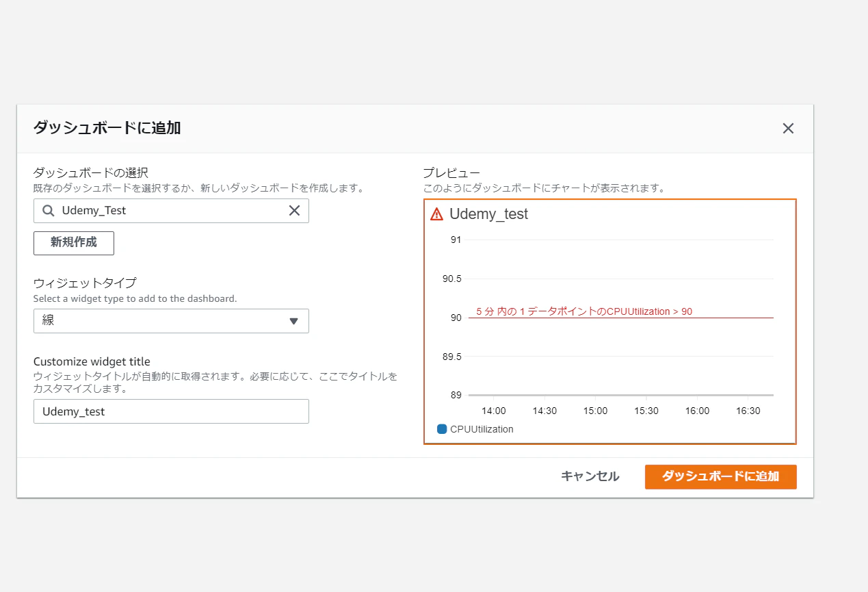Click the ダッシュボードの選択 label

tap(91, 172)
